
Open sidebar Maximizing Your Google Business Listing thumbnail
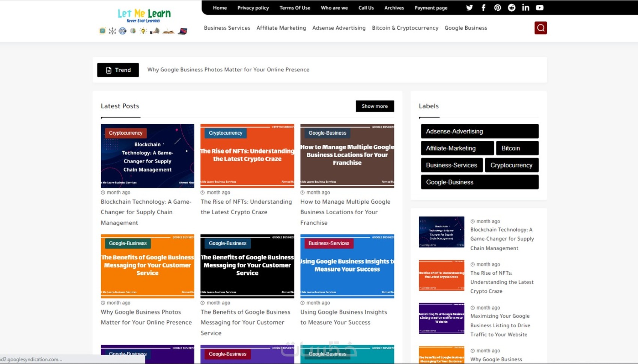[x=441, y=318]
